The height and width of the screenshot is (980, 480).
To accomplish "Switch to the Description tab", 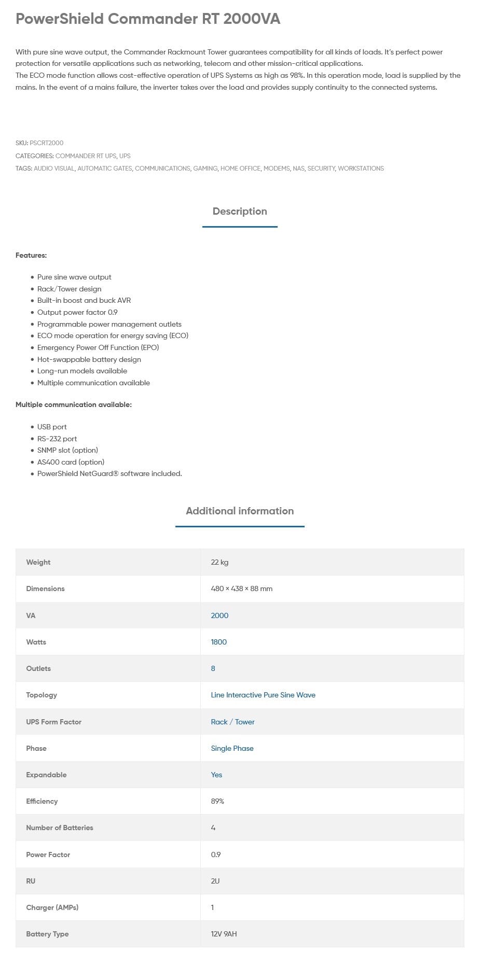I will [240, 212].
